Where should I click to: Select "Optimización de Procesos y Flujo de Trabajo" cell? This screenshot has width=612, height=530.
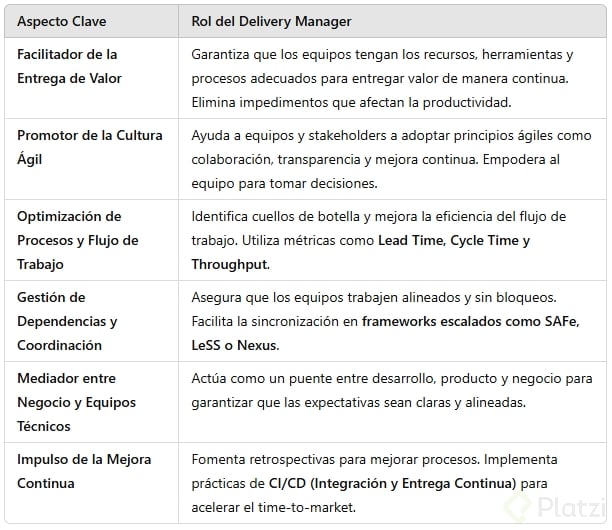(x=77, y=240)
